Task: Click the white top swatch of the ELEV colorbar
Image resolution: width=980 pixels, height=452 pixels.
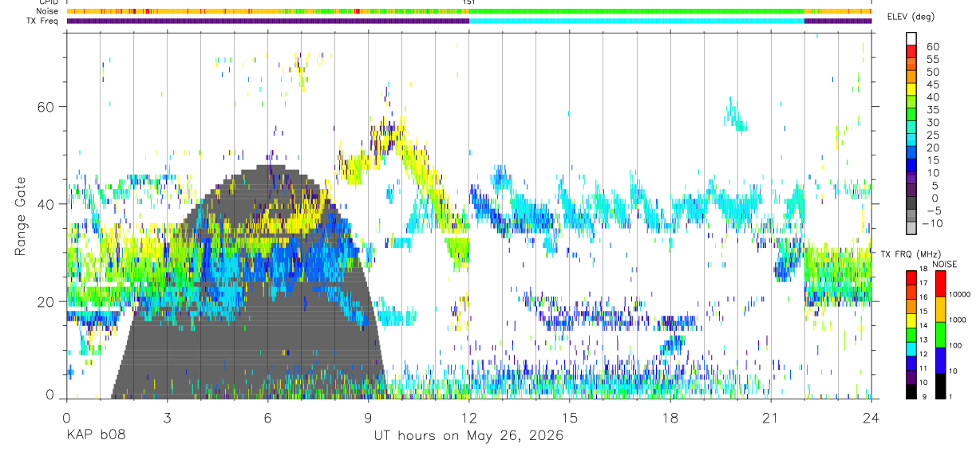Action: 912,39
